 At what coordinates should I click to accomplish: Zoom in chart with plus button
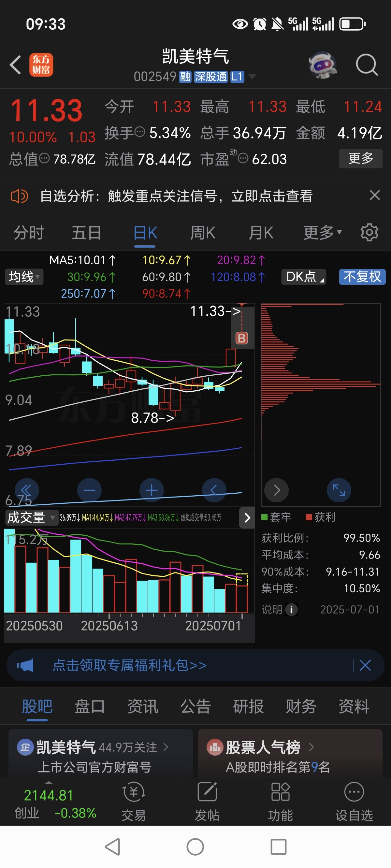[152, 490]
